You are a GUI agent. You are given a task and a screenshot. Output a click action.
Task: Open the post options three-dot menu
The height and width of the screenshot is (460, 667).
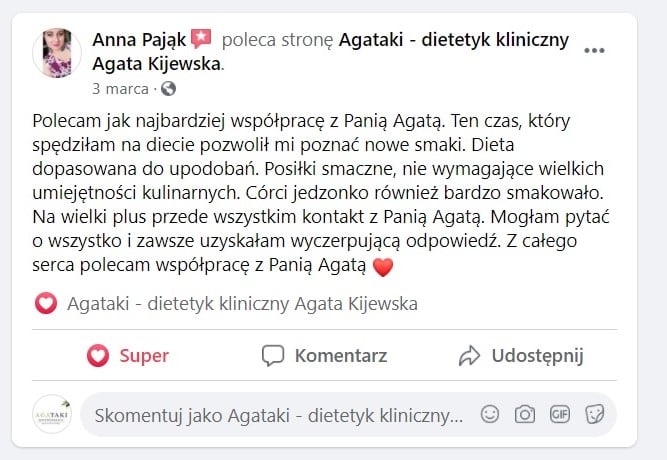(x=593, y=49)
